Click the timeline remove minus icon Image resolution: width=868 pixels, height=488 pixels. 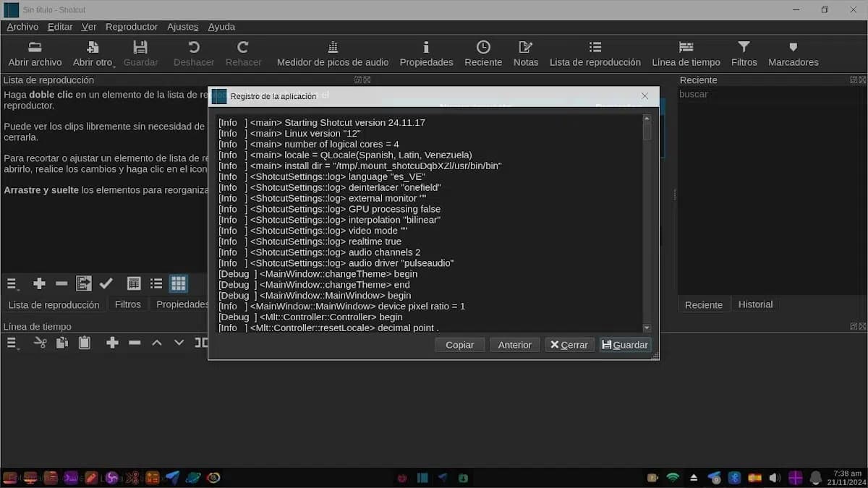point(135,343)
